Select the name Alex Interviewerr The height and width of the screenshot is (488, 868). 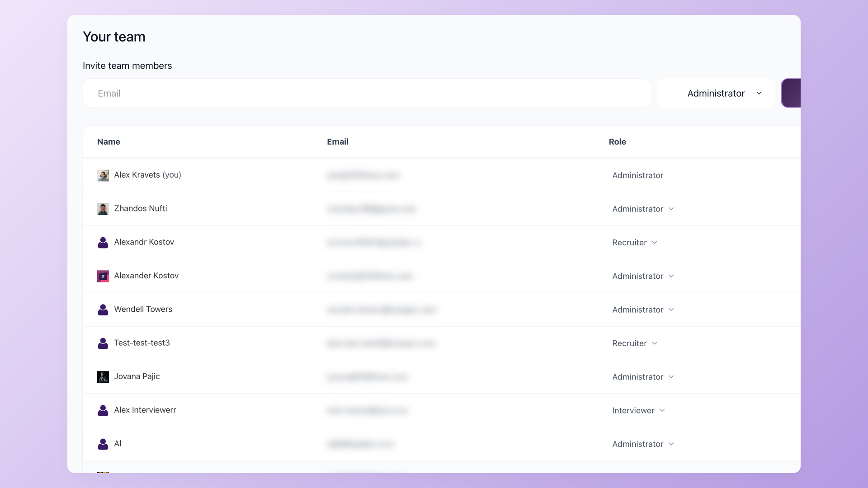[145, 410]
